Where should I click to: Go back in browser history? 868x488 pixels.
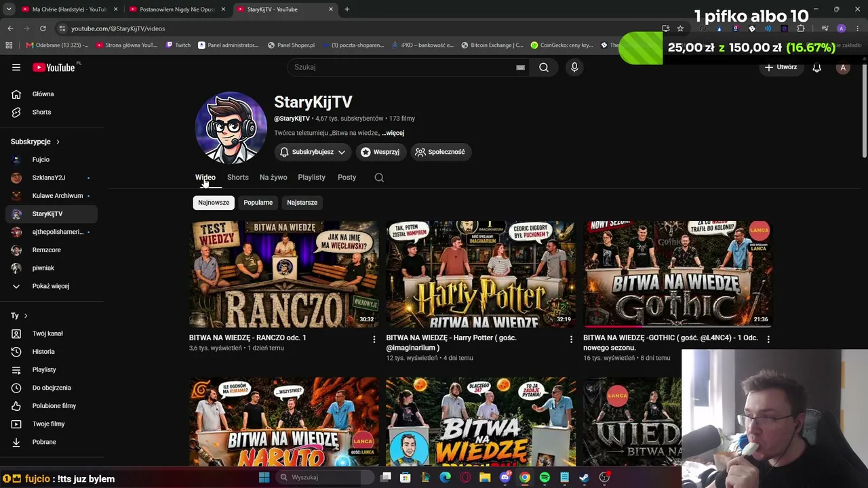pos(10,28)
